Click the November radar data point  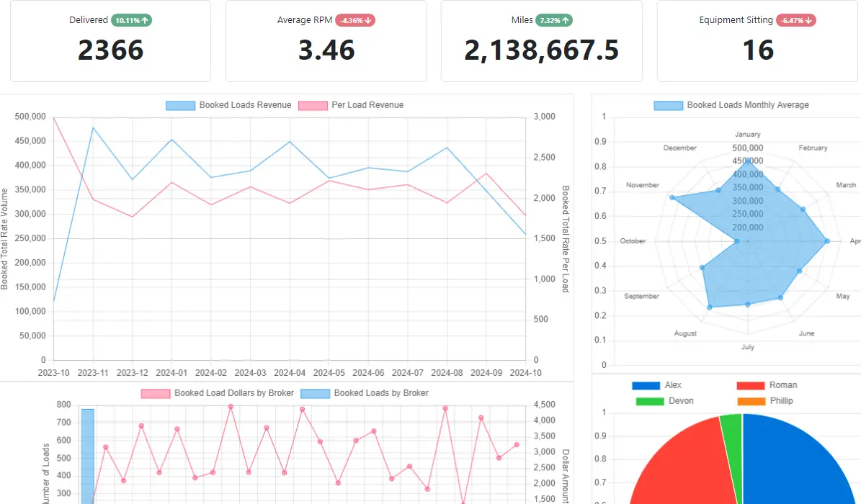point(672,198)
